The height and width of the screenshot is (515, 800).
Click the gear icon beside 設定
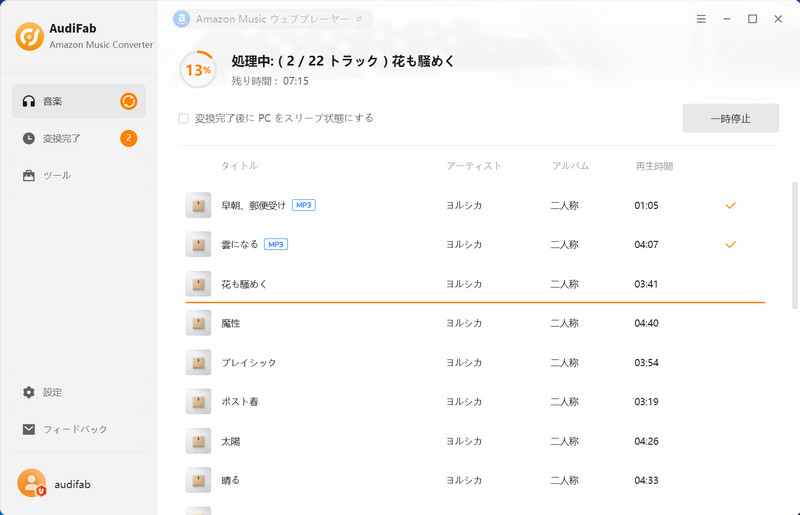[x=29, y=392]
